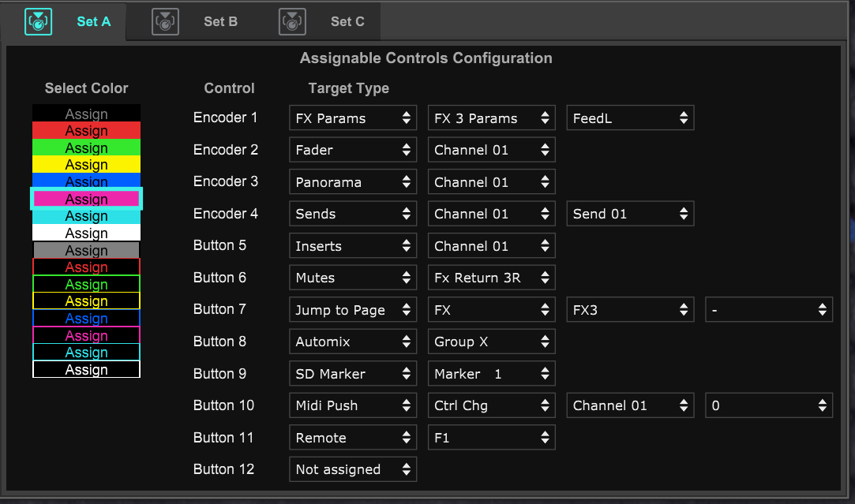
Task: Select the cyan outlined Assign color
Action: click(x=86, y=352)
